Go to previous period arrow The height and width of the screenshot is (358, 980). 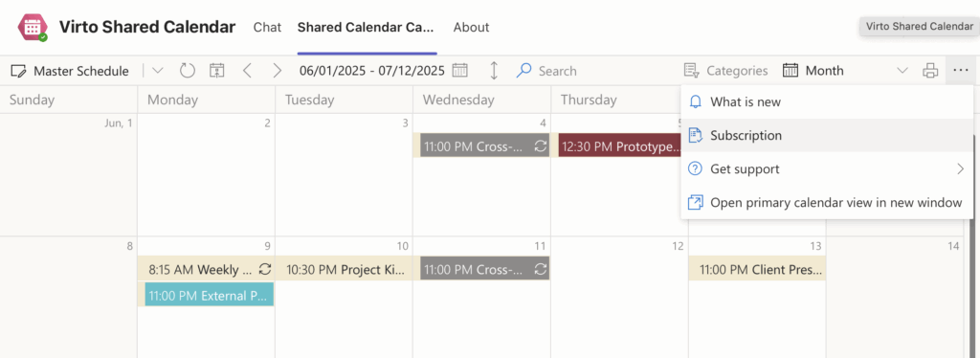248,71
